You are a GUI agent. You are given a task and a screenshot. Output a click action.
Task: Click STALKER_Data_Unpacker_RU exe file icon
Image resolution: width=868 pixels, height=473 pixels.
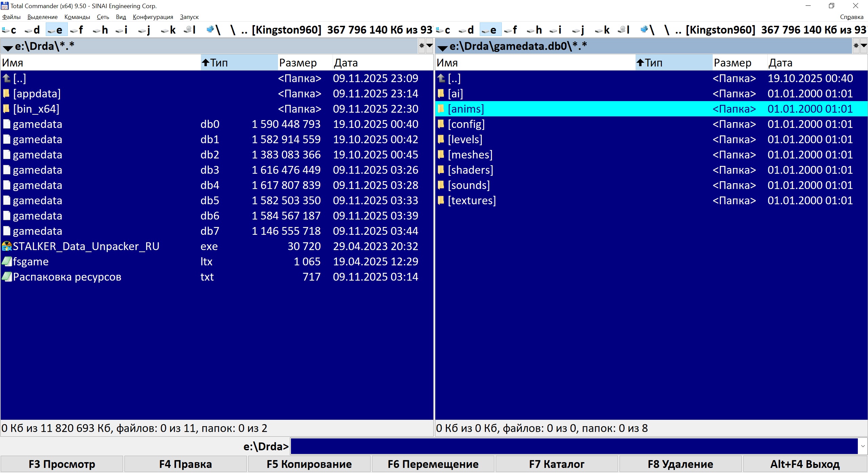click(x=7, y=246)
